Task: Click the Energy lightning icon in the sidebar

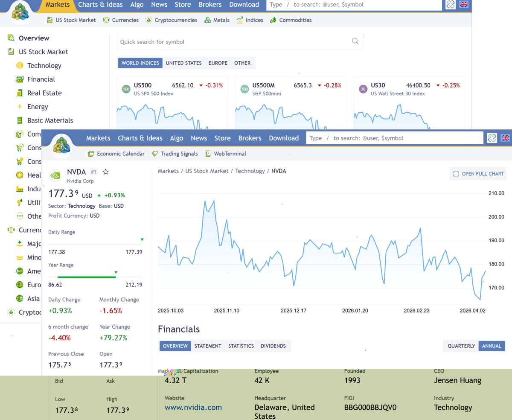Action: pyautogui.click(x=20, y=106)
